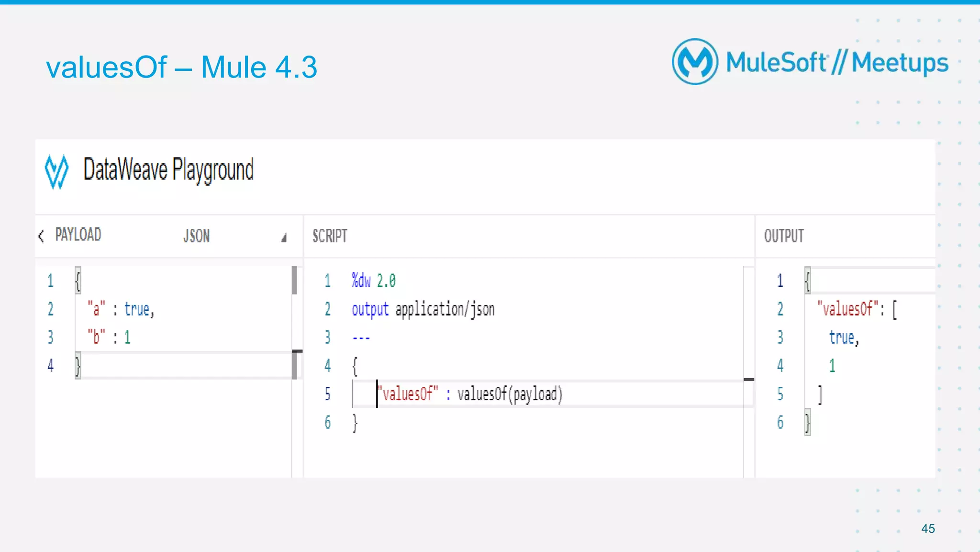Collapse payload panel with back chevron
Viewport: 980px width, 552px height.
click(42, 236)
